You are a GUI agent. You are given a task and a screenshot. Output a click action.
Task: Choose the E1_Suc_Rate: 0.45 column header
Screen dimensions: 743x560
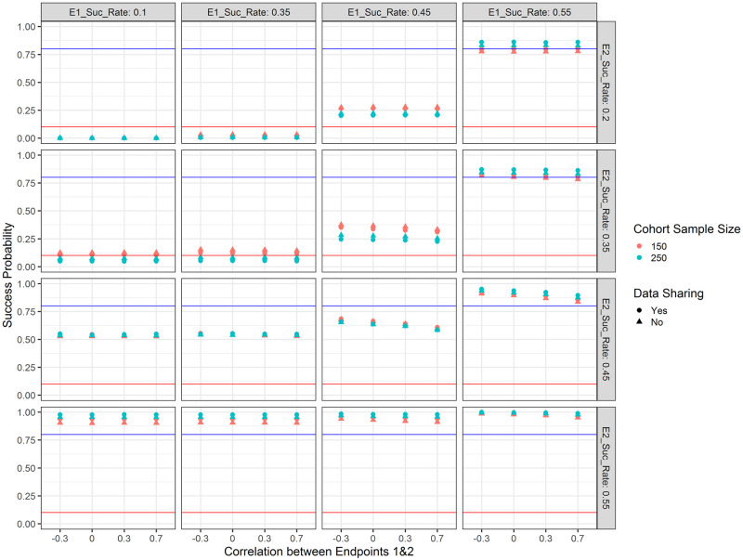[x=388, y=10]
